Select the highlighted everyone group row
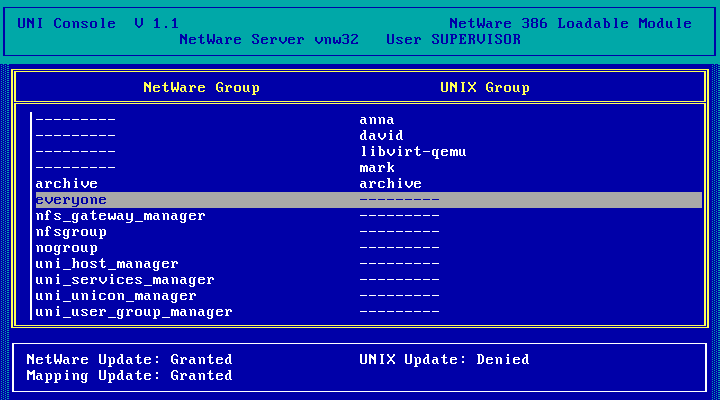 (369, 200)
